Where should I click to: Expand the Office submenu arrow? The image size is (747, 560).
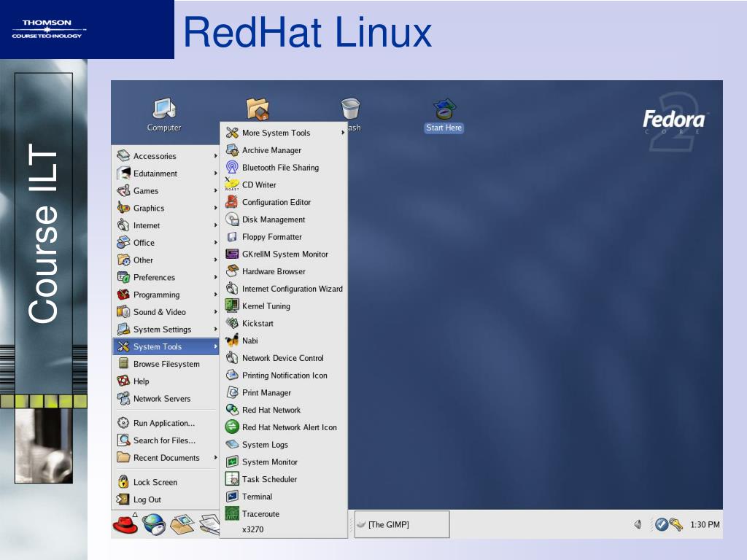215,243
